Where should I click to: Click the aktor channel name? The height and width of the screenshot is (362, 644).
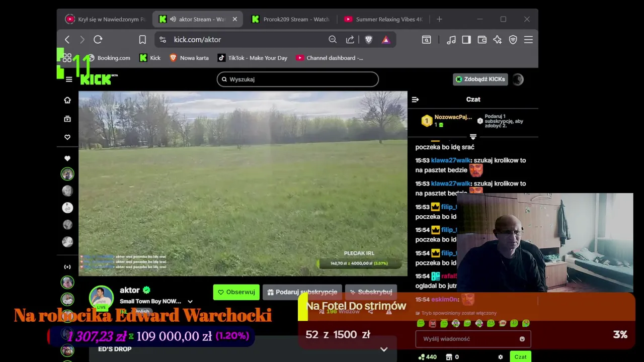(x=130, y=290)
